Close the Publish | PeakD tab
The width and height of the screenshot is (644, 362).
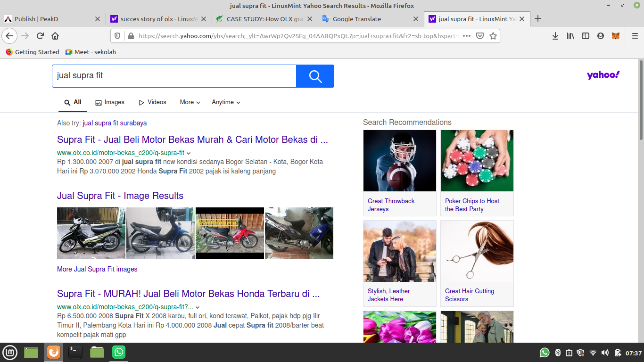[x=98, y=19]
